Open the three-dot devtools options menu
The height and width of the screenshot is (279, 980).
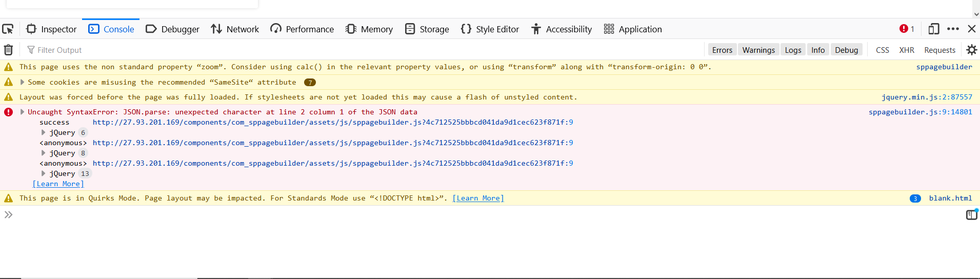point(953,29)
